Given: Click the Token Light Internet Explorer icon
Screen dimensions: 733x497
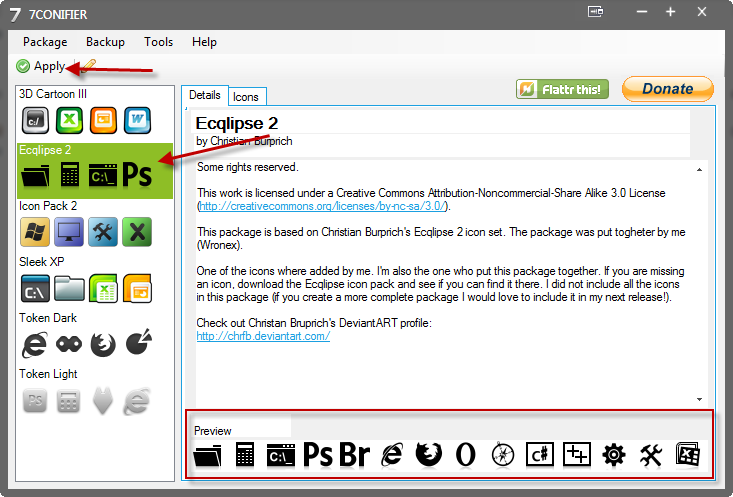Looking at the screenshot, I should pyautogui.click(x=137, y=401).
